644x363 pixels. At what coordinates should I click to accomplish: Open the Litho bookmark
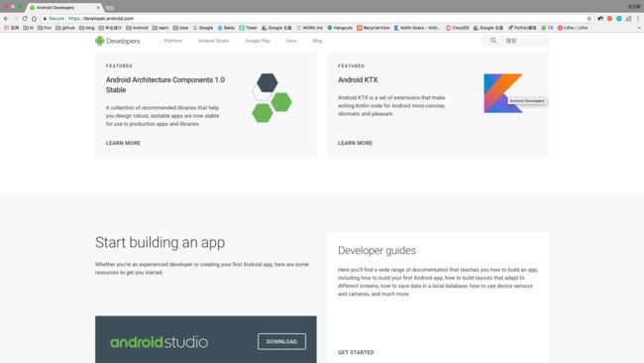coord(573,28)
